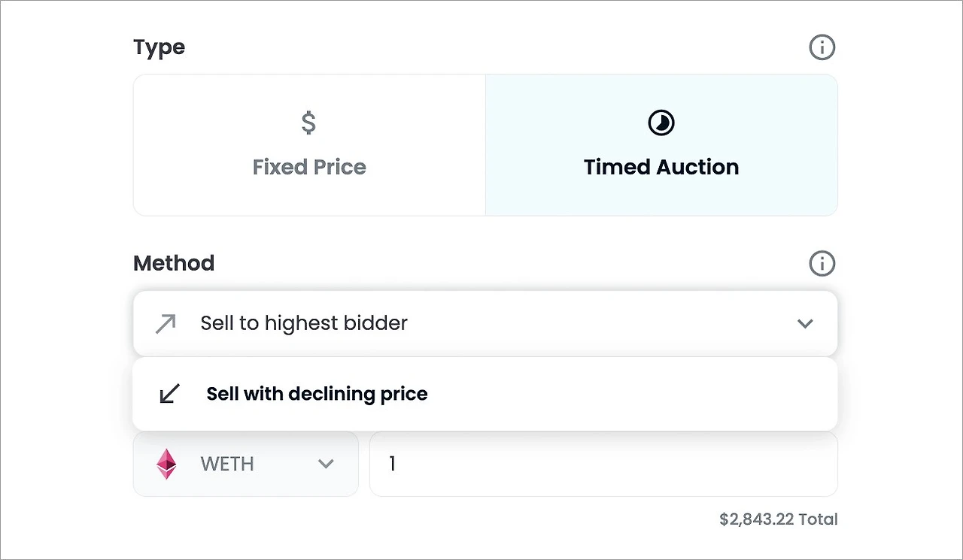Click the $2,843.22 amount text
This screenshot has height=560, width=963.
pos(756,519)
